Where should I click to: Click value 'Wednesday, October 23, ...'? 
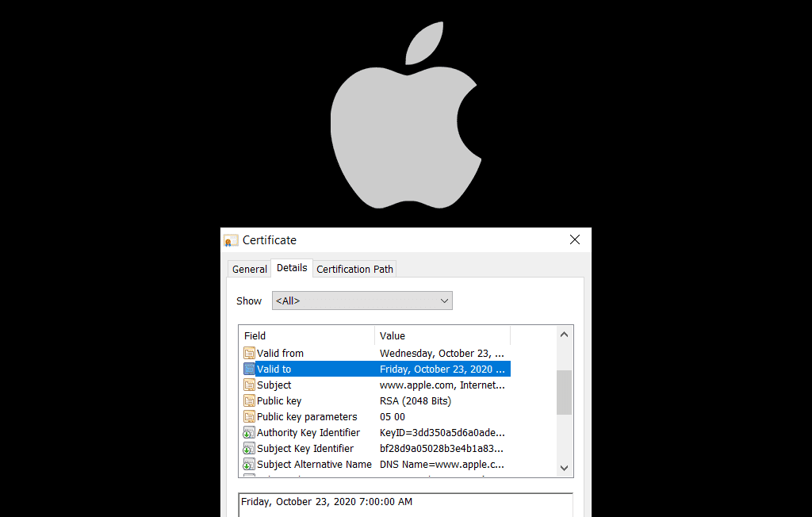[442, 354]
